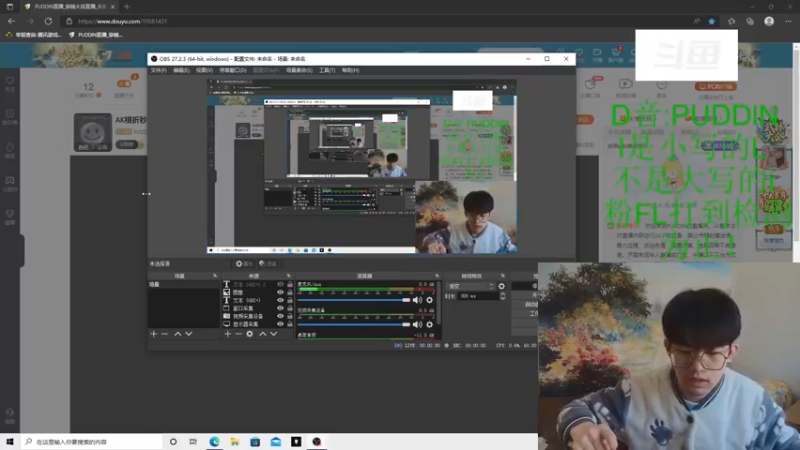
Task: Toggle lock on 文本 (GDI+) 2 source
Action: tap(290, 284)
